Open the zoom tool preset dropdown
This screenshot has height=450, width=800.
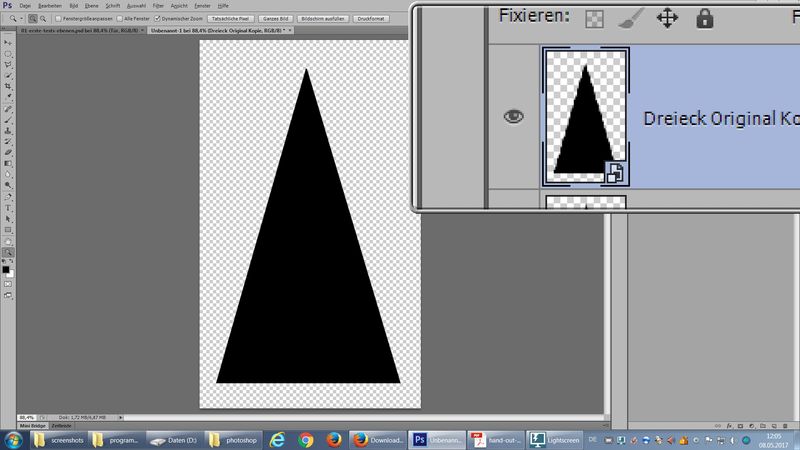(x=12, y=18)
